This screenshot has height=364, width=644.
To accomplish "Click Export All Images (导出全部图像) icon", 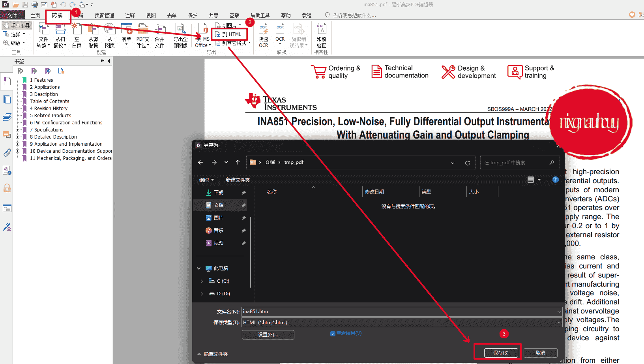I will click(180, 35).
